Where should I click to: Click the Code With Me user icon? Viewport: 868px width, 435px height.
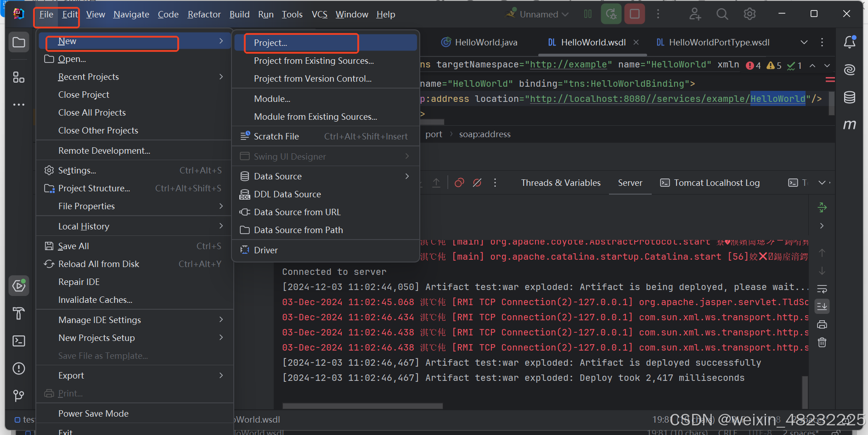(695, 14)
